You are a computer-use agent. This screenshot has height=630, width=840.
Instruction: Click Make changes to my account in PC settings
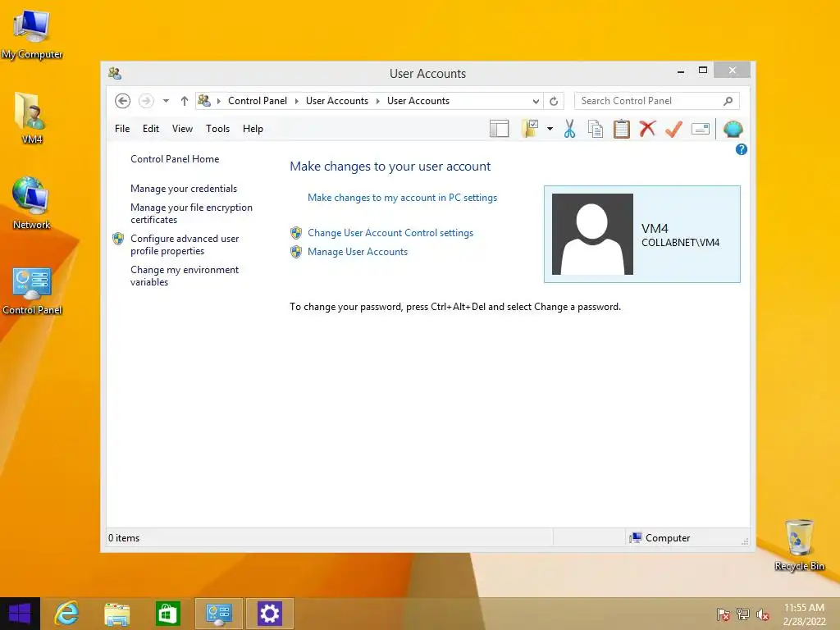click(402, 198)
